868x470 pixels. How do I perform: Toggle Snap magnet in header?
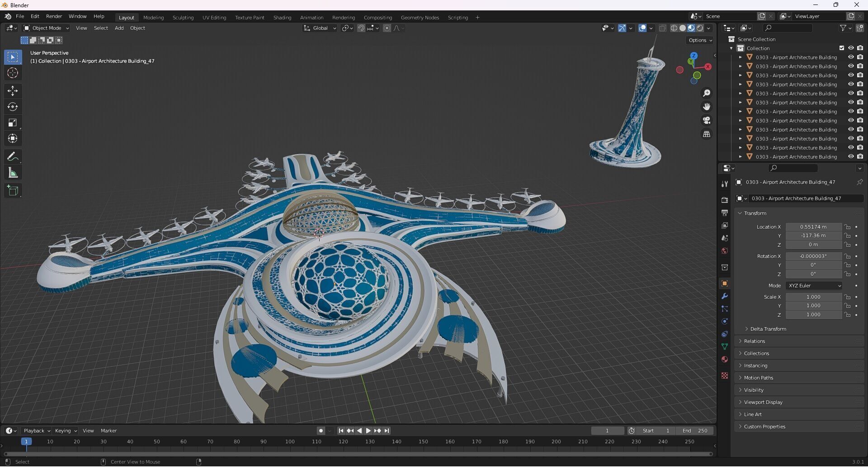361,28
